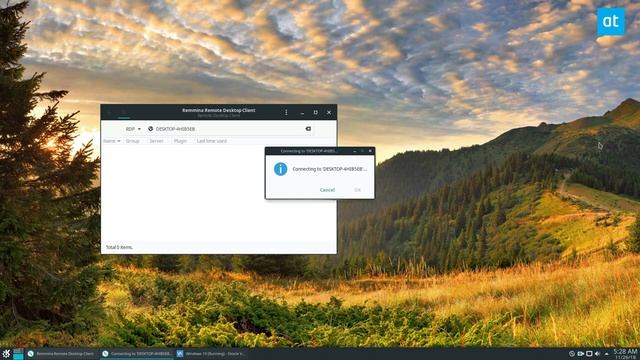Close the Connecting to dialog window
Screen dimensions: 640x360
click(370, 151)
